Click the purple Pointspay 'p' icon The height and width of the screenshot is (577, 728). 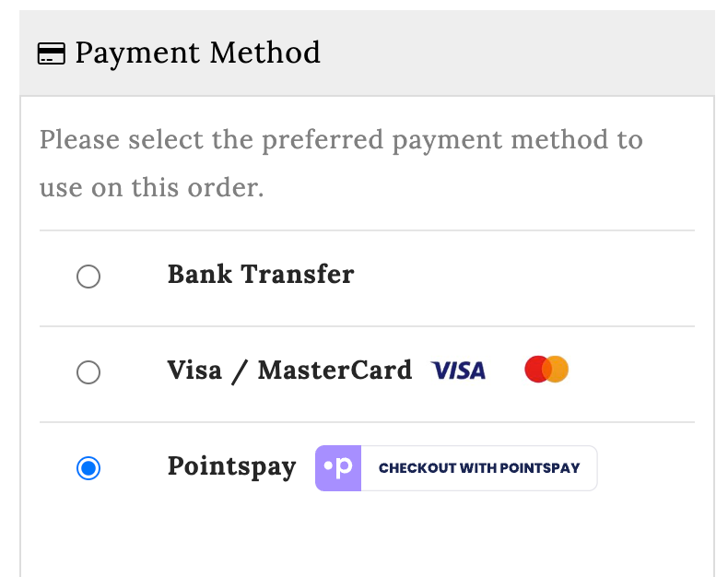338,468
